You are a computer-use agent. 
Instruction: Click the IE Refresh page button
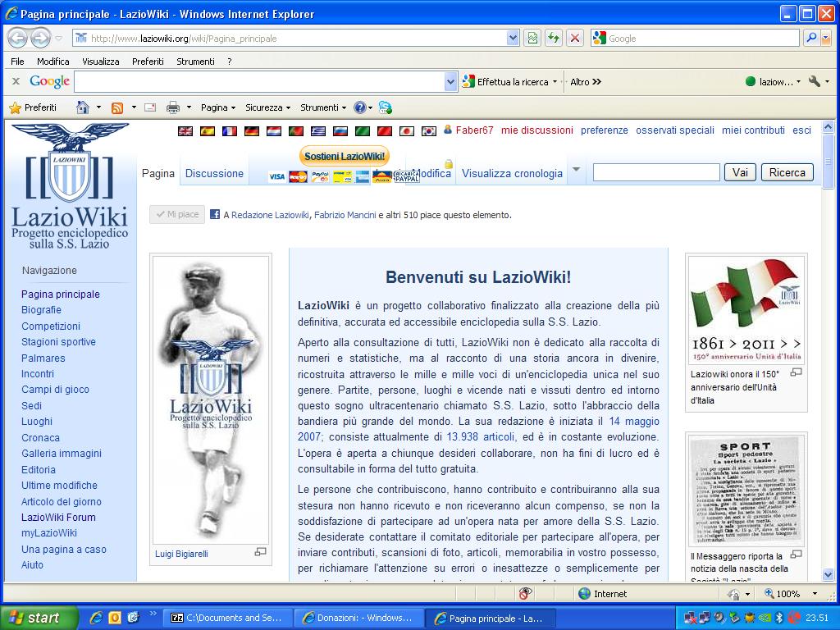coord(555,38)
